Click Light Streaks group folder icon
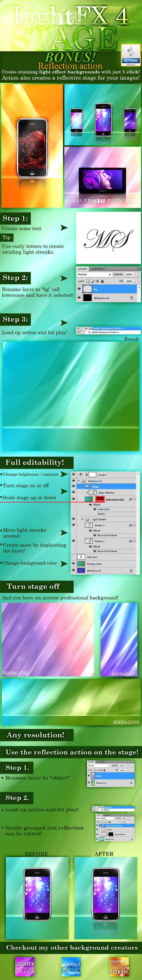 (87, 519)
